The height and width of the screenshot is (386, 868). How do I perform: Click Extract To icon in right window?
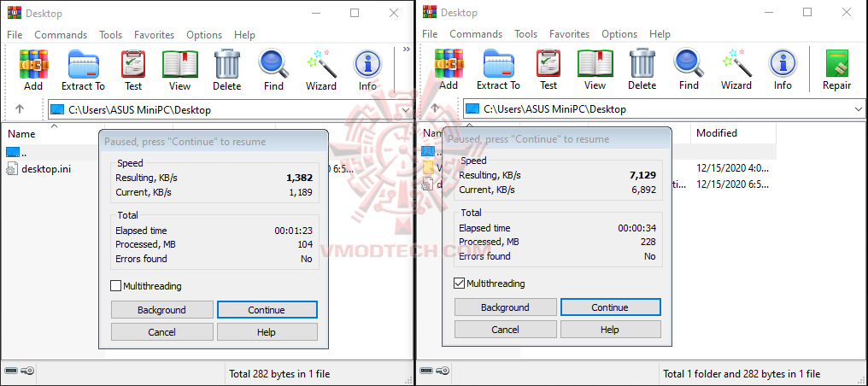pos(498,63)
